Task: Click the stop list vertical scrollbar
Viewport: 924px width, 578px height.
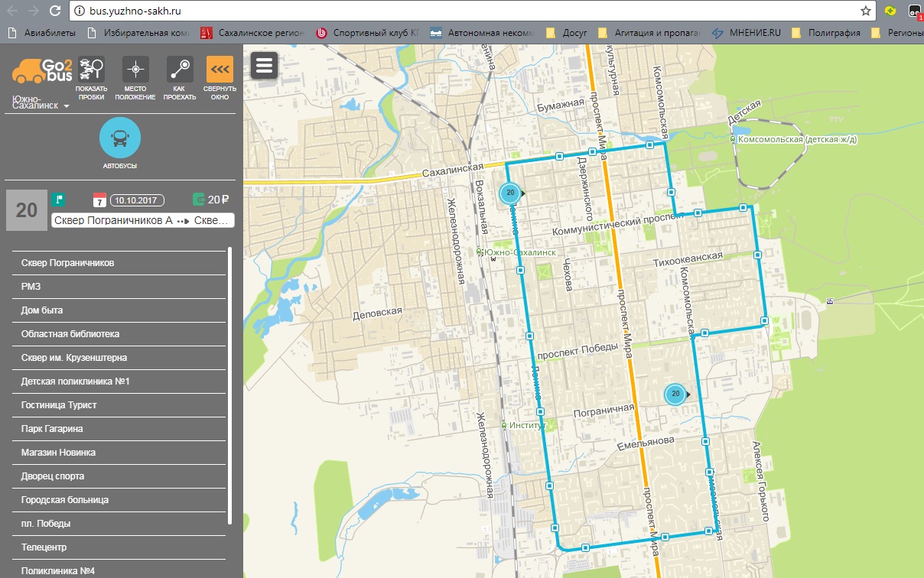Action: (x=229, y=387)
